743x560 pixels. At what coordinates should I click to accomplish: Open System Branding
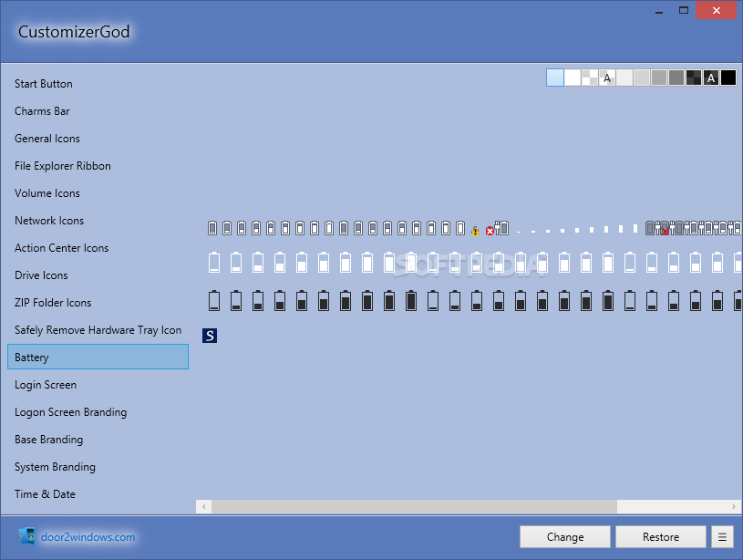point(55,467)
